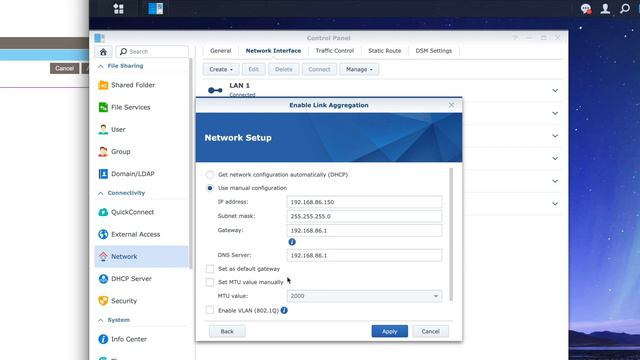Collapse the System section

(100, 320)
